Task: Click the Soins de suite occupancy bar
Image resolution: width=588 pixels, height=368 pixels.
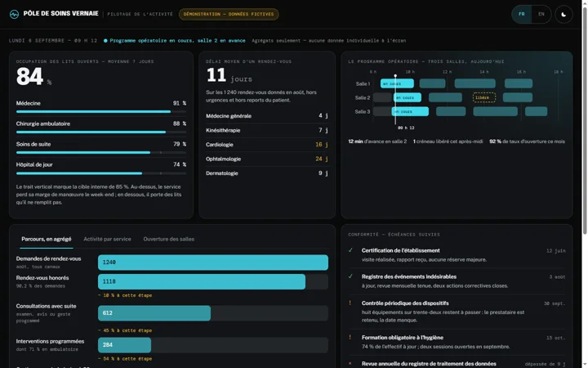Action: [x=101, y=152]
